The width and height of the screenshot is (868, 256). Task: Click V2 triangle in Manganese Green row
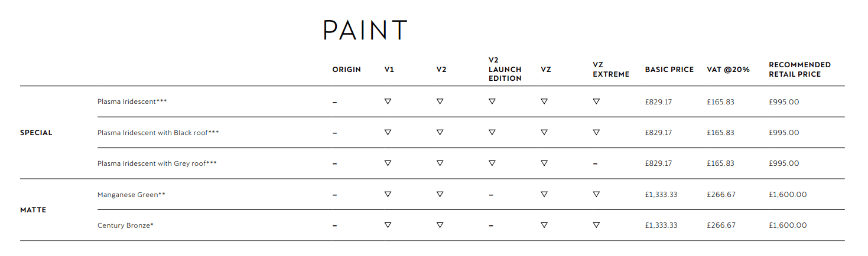[440, 194]
